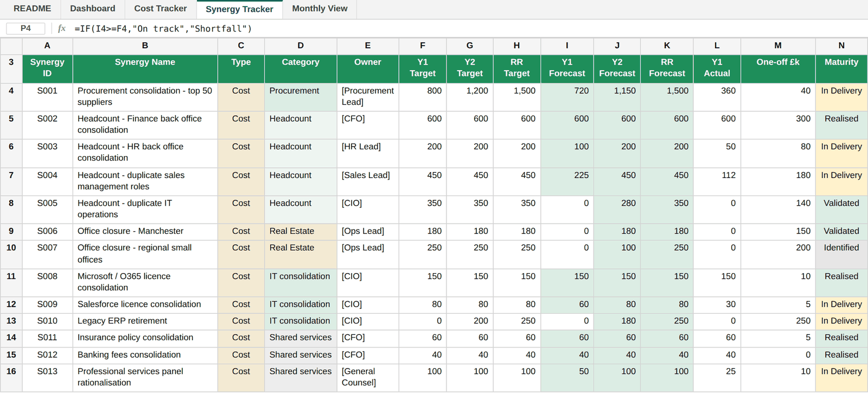Click the Synergy Name header cell
Screen dimensions: 868x393
point(145,68)
